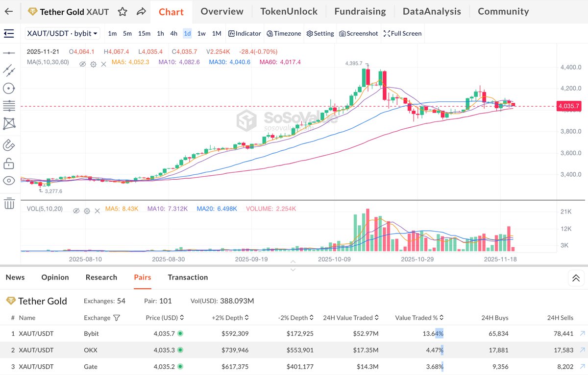Favorite Tether Gold with the star icon

[x=122, y=12]
